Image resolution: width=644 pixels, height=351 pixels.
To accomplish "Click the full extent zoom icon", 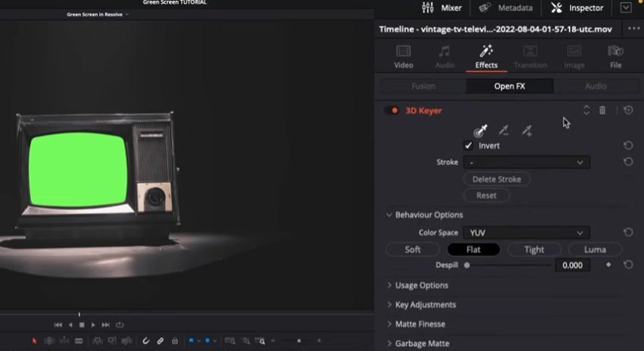I will pyautogui.click(x=230, y=340).
